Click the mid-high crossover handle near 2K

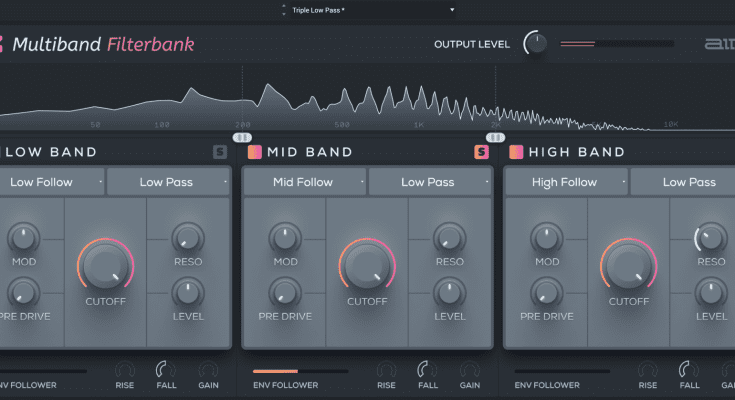[496, 137]
